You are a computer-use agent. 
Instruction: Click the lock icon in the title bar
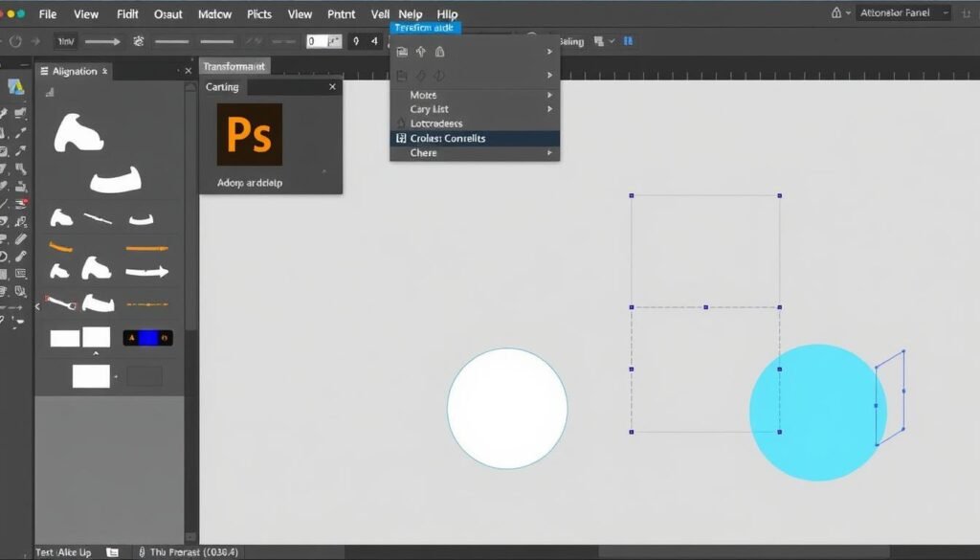point(836,12)
